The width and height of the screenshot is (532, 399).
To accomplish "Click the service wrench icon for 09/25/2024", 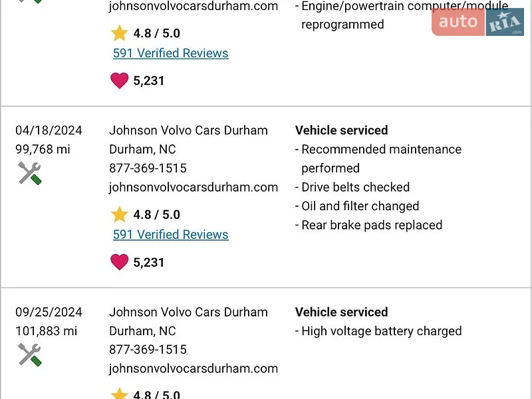I will (30, 355).
